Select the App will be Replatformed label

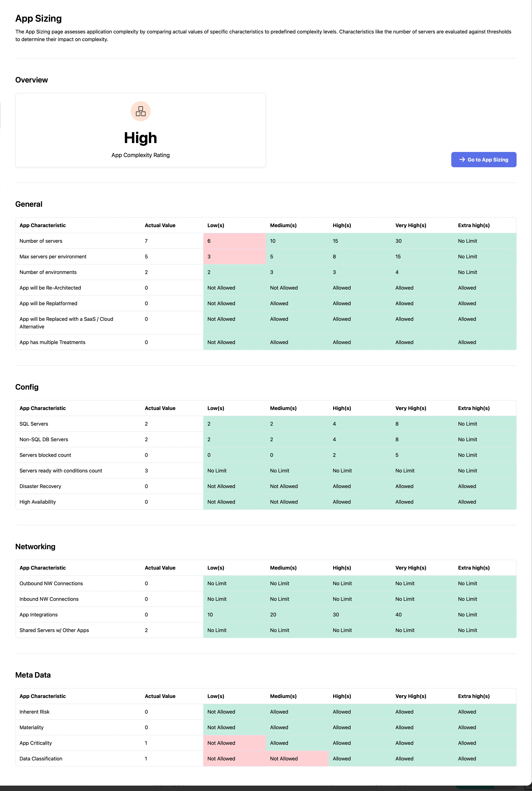48,303
